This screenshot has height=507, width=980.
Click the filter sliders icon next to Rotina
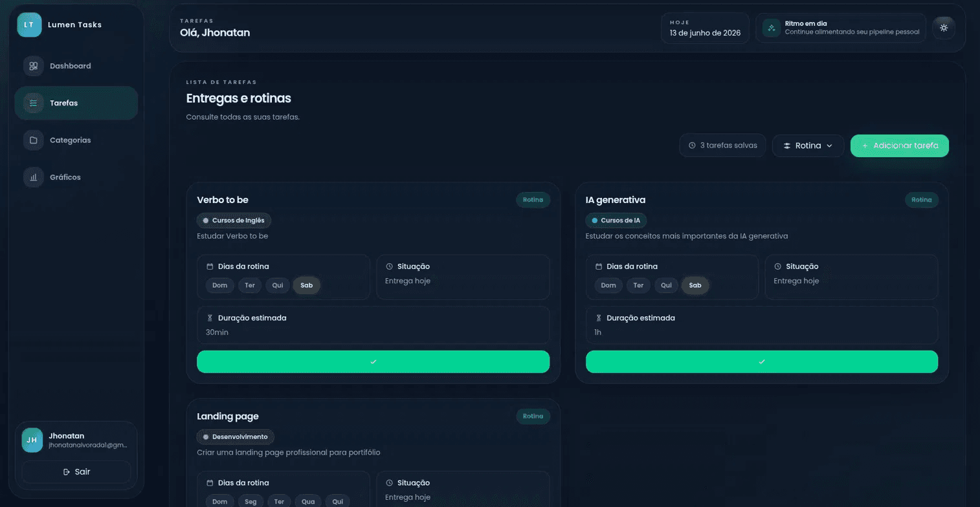[x=787, y=146]
